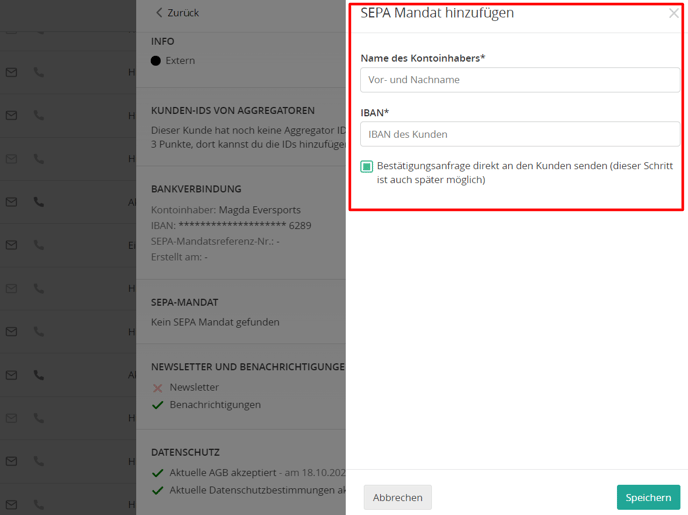This screenshot has width=688, height=515.
Task: Click the 'Newsletter' notification entry
Action: [x=194, y=387]
